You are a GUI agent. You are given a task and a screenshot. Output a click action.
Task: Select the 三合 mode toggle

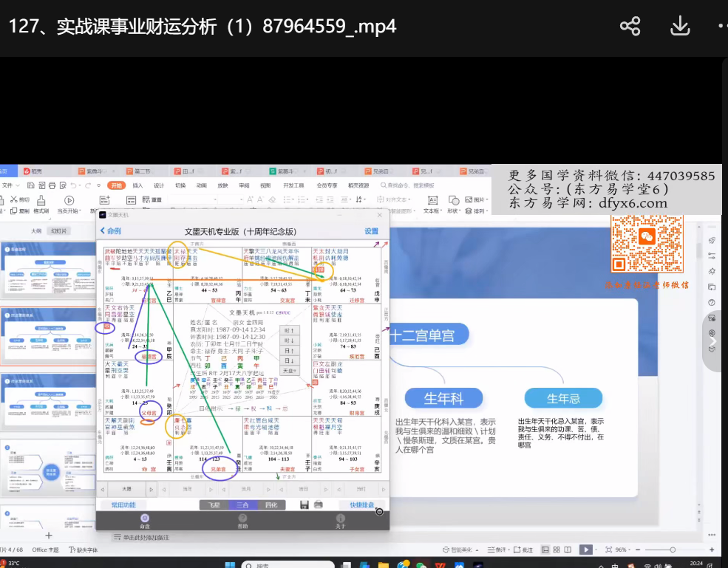[242, 505]
